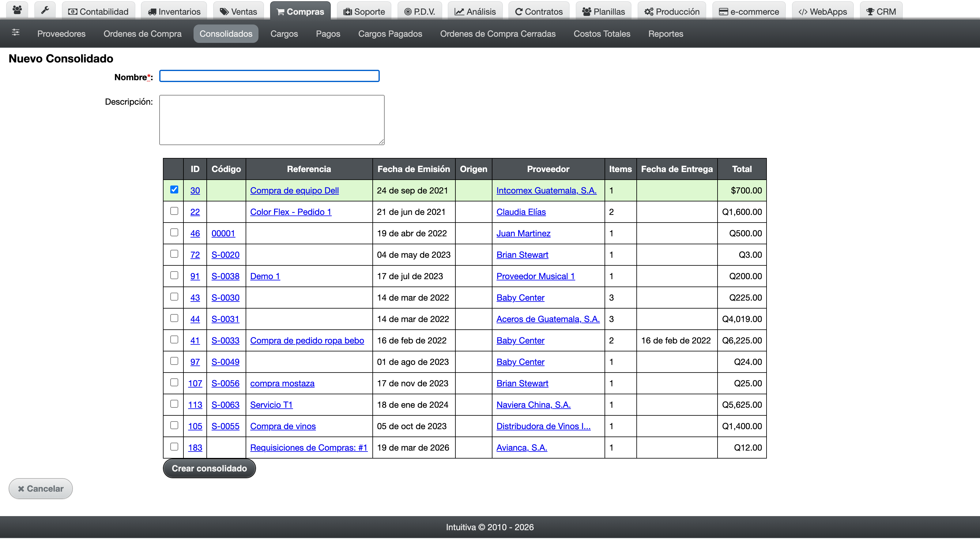Check the order 97 checkbox
980x551 pixels.
coord(174,361)
